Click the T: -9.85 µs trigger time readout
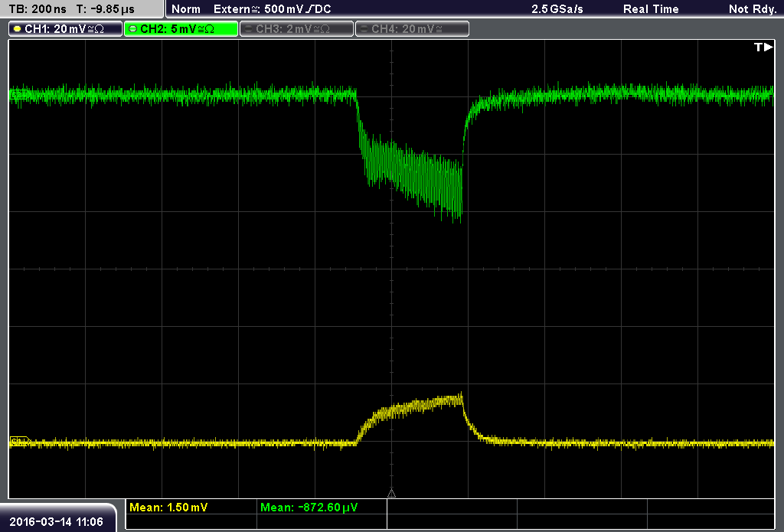 pos(106,9)
